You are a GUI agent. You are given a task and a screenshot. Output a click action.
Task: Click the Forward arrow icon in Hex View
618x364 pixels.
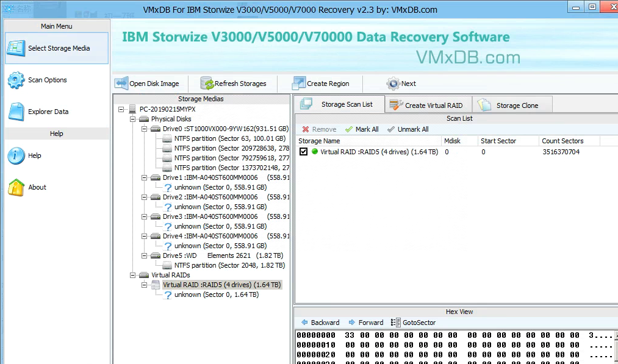(351, 323)
